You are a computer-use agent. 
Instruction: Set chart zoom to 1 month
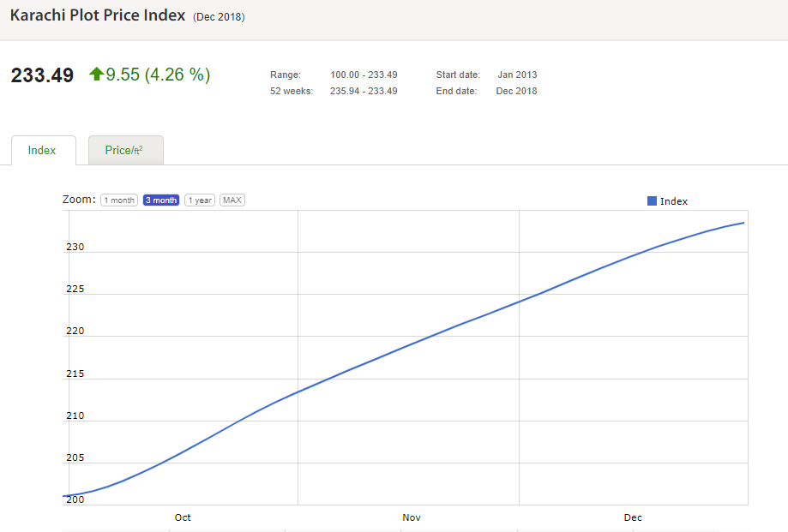point(119,200)
